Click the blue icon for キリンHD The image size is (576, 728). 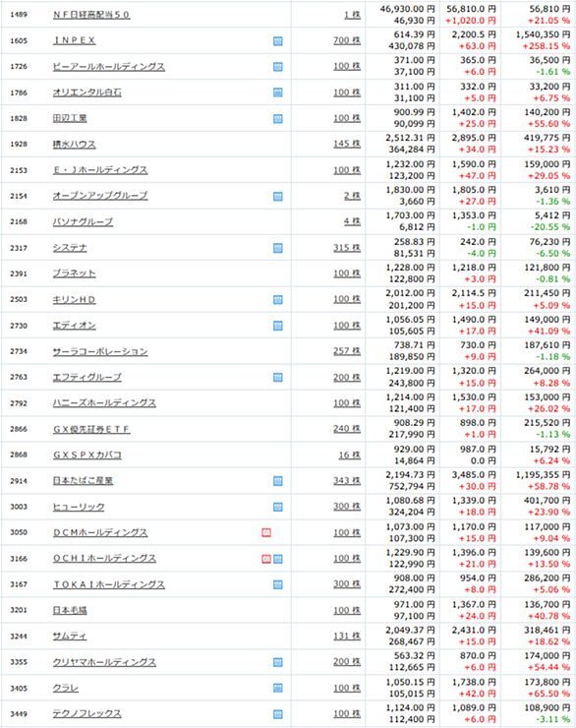coord(278,300)
